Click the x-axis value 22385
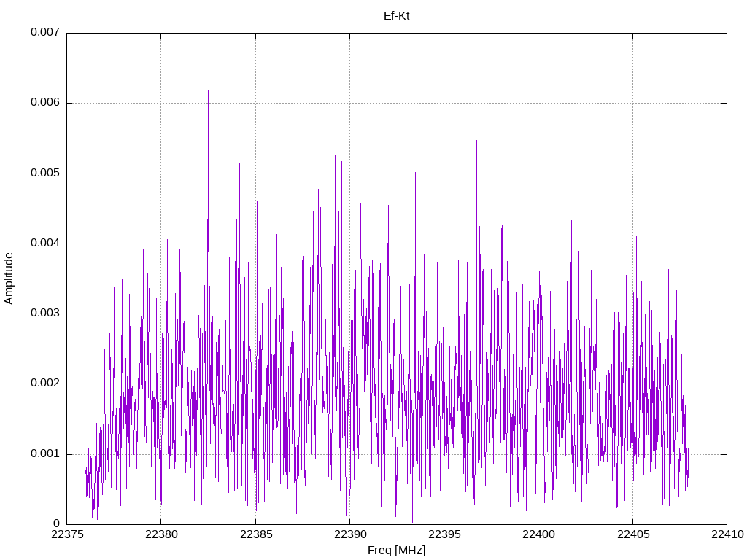The height and width of the screenshot is (560, 747). pyautogui.click(x=256, y=534)
